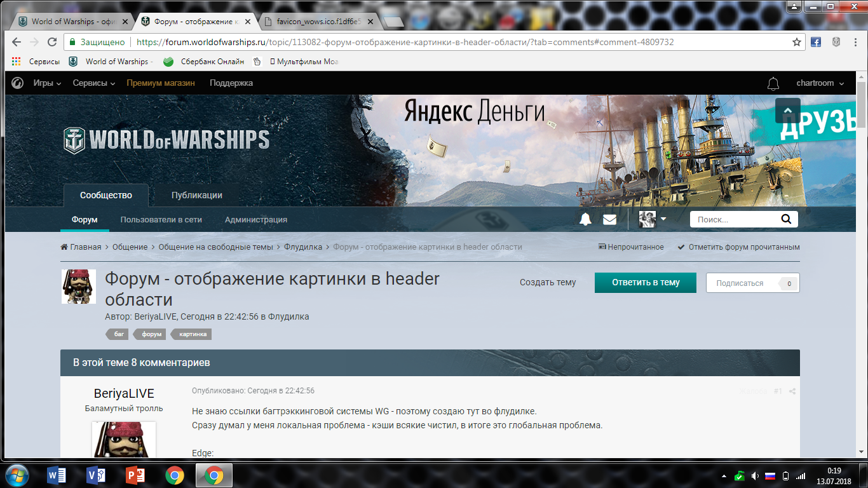Go to Общение breadcrumb
868x488 pixels.
pos(130,247)
